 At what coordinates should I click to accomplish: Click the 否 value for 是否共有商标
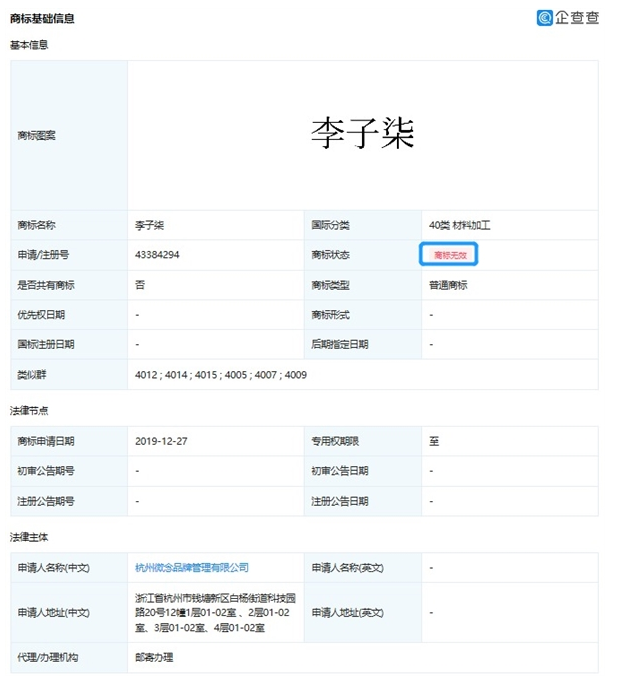(140, 285)
